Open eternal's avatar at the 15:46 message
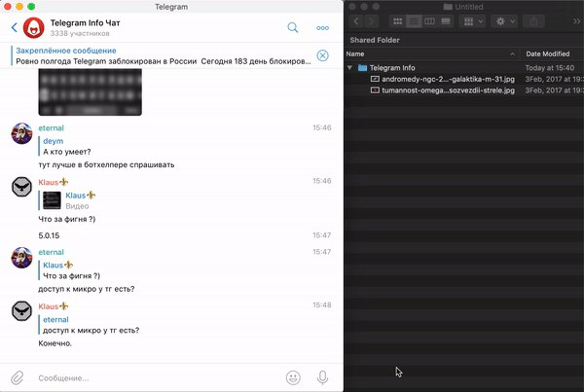Screen dimensions: 584x392 point(22,133)
